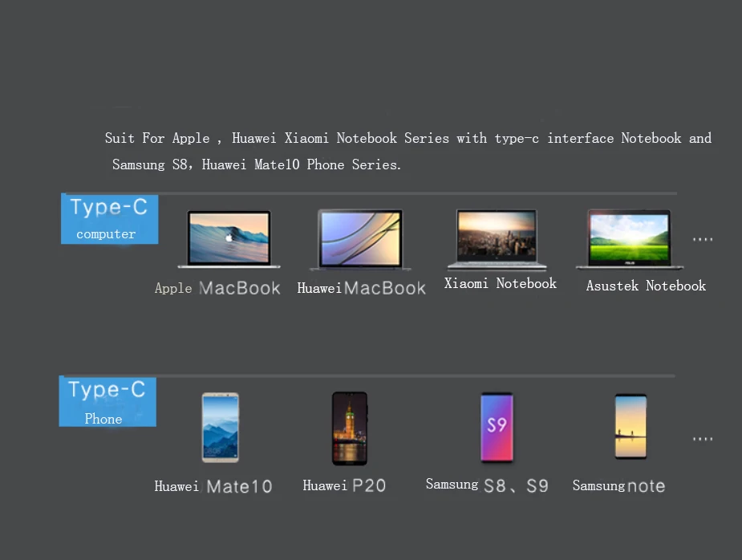Click the Xiaomi Notebook laptop image
The image size is (742, 560).
coord(497,239)
